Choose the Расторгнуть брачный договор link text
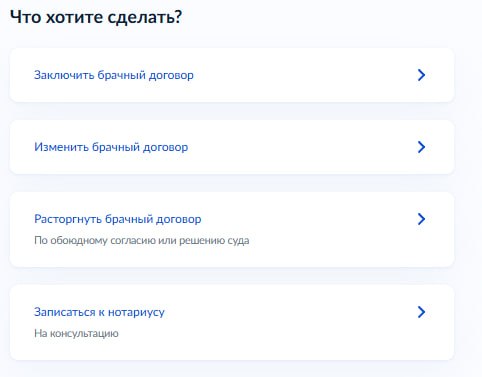 pos(118,219)
